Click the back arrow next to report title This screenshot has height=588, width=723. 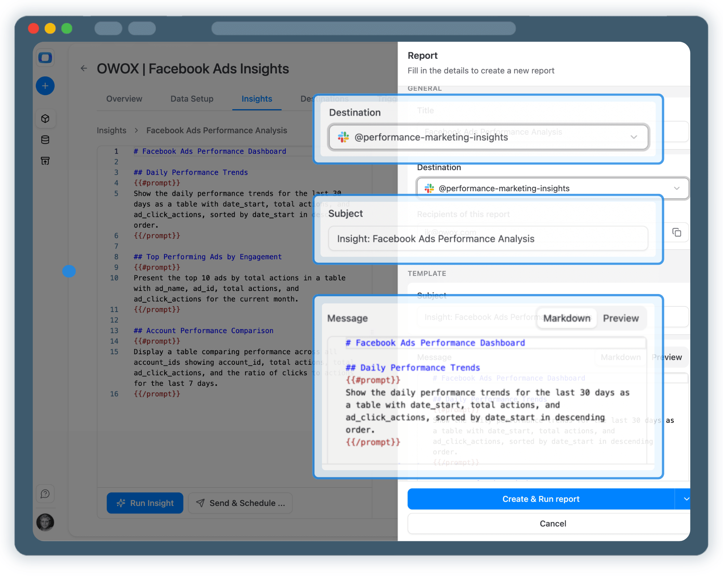[x=84, y=69]
